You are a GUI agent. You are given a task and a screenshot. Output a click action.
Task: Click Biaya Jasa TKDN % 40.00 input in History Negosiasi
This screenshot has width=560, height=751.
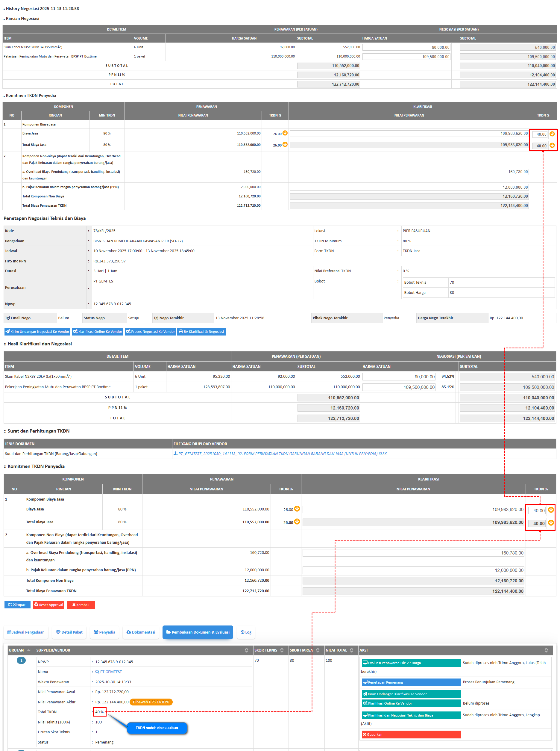point(540,134)
